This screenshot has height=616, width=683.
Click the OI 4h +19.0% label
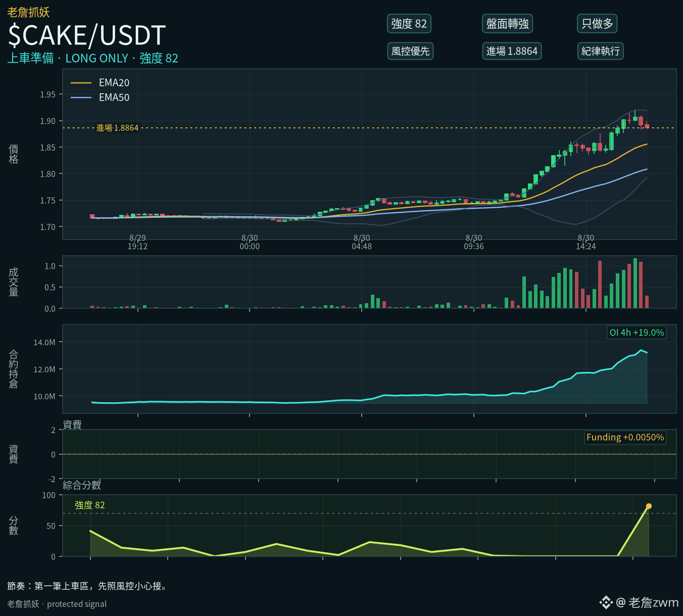click(x=637, y=333)
